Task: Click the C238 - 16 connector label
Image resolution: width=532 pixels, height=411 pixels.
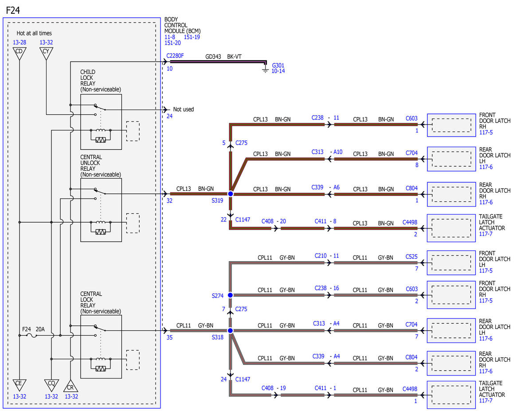Action: pyautogui.click(x=327, y=288)
